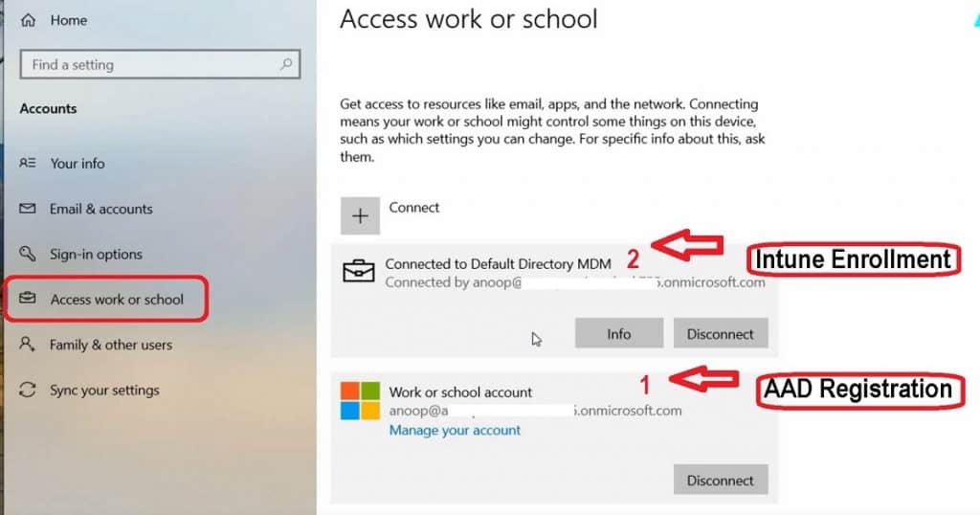Open the Your info page
980x515 pixels.
coord(78,163)
